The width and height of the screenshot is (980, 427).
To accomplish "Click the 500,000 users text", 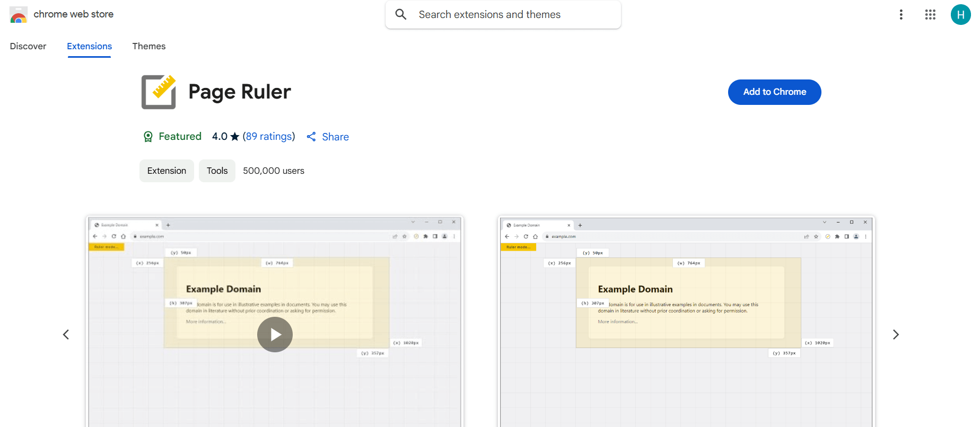I will (x=274, y=171).
